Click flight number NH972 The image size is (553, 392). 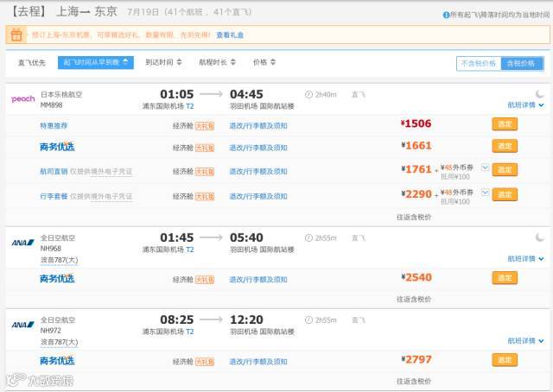(51, 331)
